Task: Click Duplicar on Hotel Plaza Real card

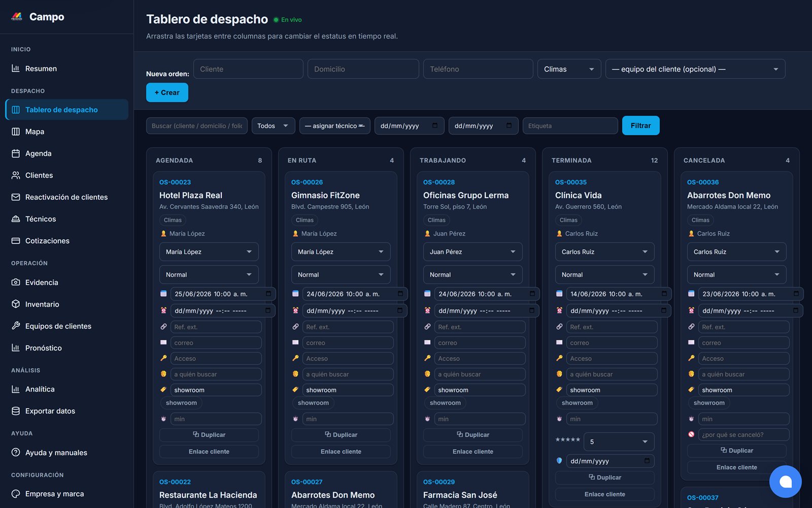Action: (209, 435)
